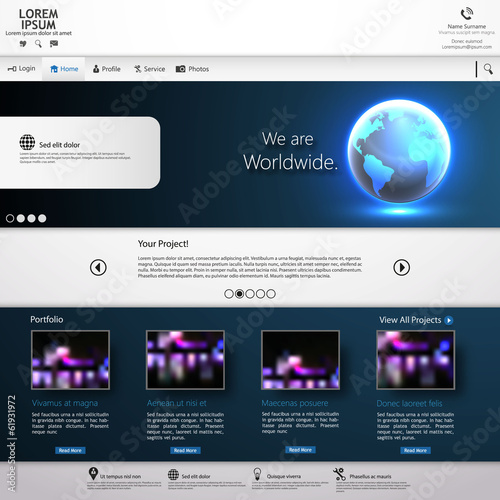Click the LOREM IPSUM site logo

click(x=38, y=19)
